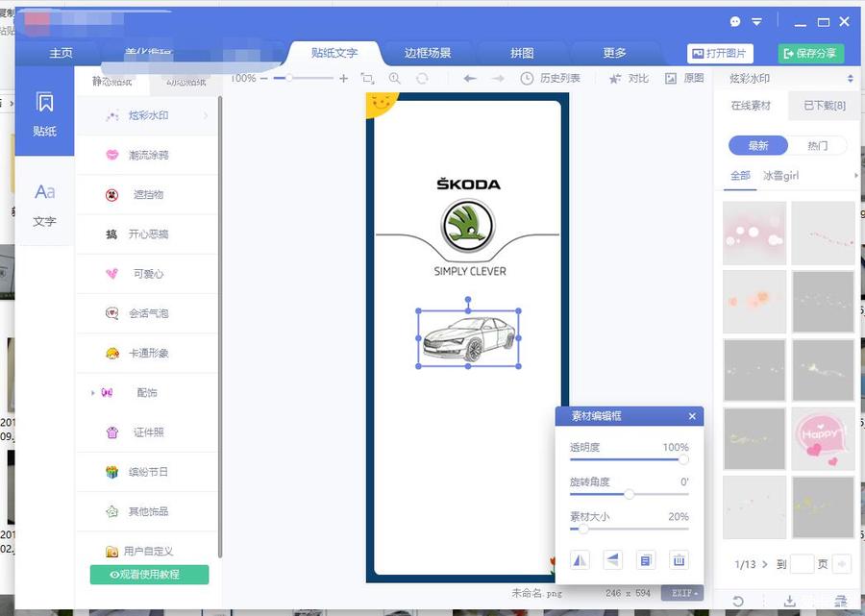Undo with the left arrow icon
Screen dimensions: 865x616
coord(470,79)
